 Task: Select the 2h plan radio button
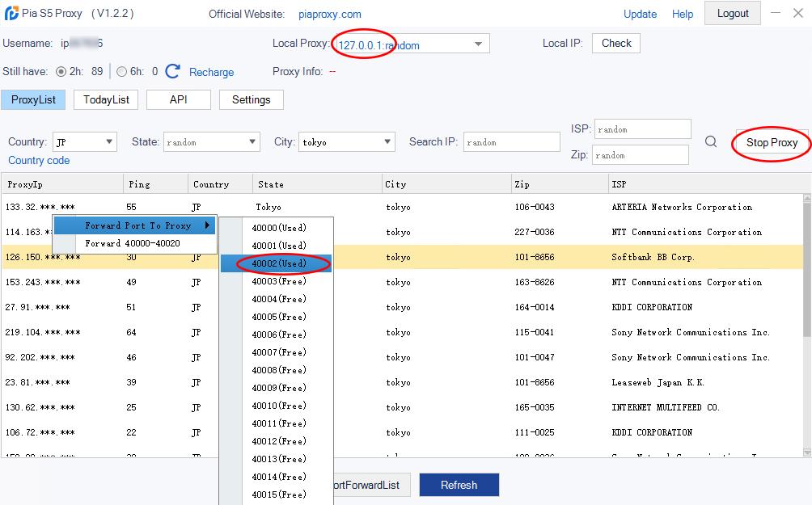[61, 72]
